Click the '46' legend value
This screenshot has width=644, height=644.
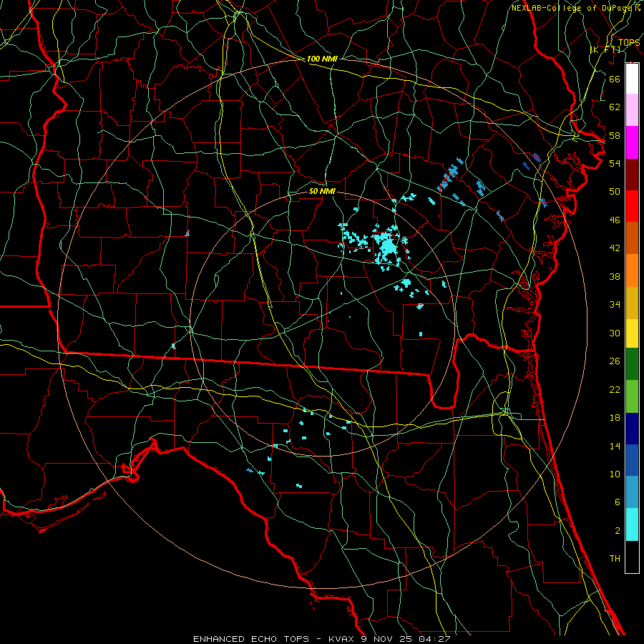pos(615,220)
